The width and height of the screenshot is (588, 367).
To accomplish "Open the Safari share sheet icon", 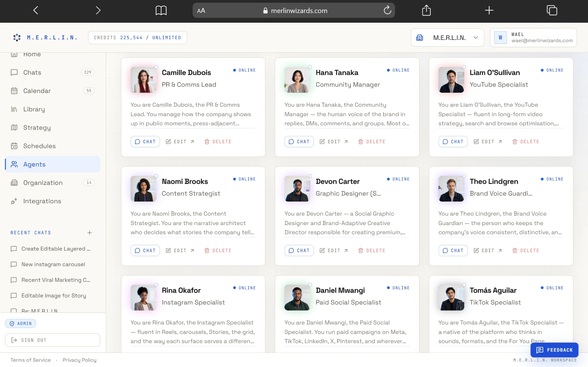I will [426, 10].
